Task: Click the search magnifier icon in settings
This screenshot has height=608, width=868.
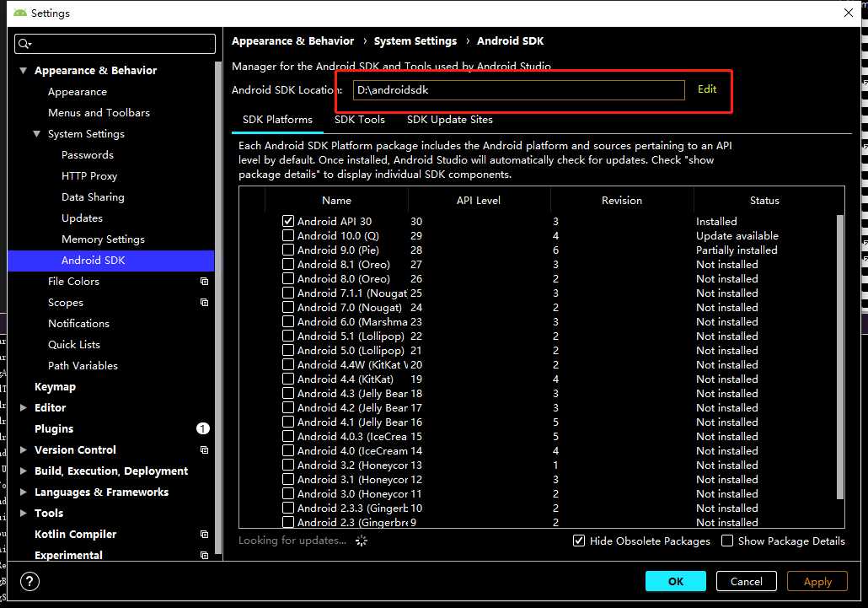Action: 24,44
